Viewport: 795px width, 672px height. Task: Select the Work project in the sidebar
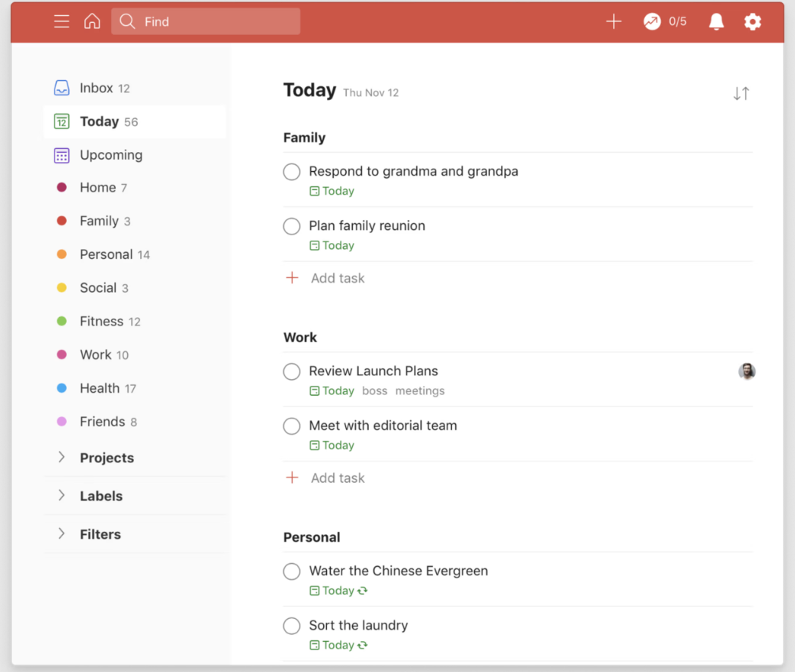click(96, 354)
